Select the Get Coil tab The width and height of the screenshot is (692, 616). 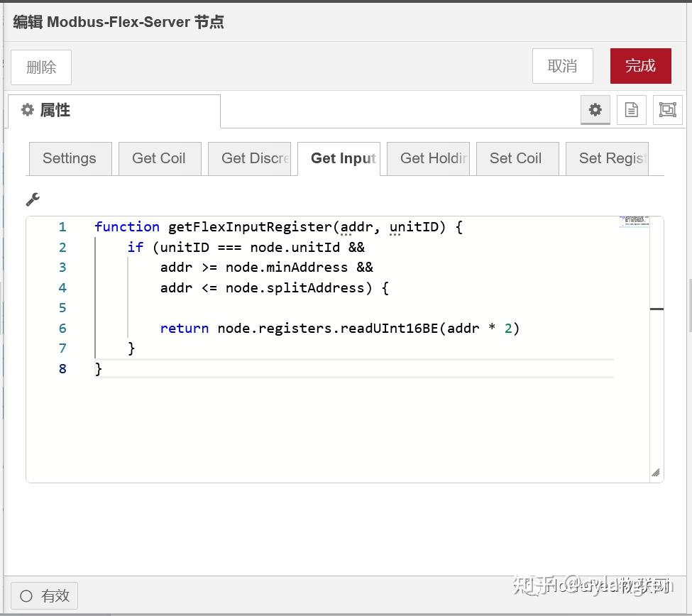(x=159, y=158)
